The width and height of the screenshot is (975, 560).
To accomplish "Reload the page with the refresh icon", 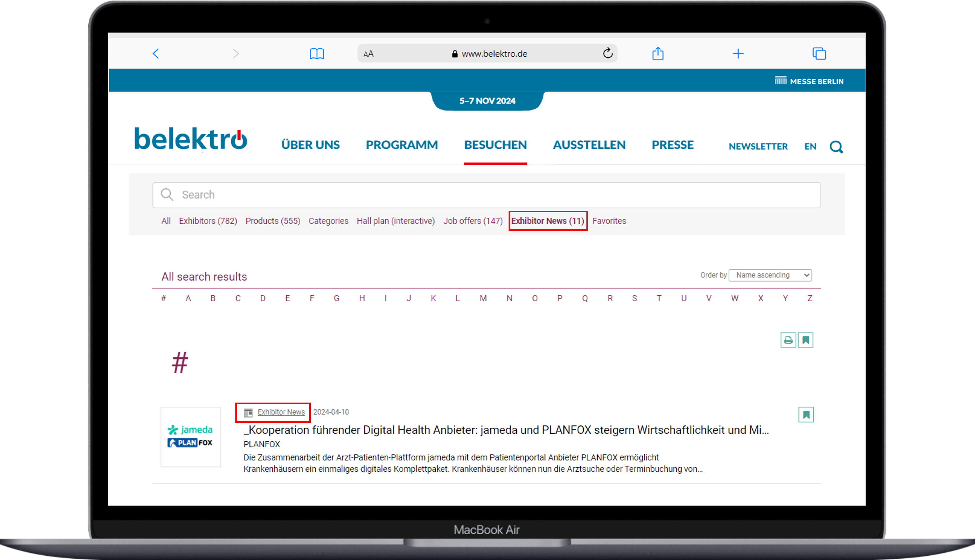I will 608,53.
